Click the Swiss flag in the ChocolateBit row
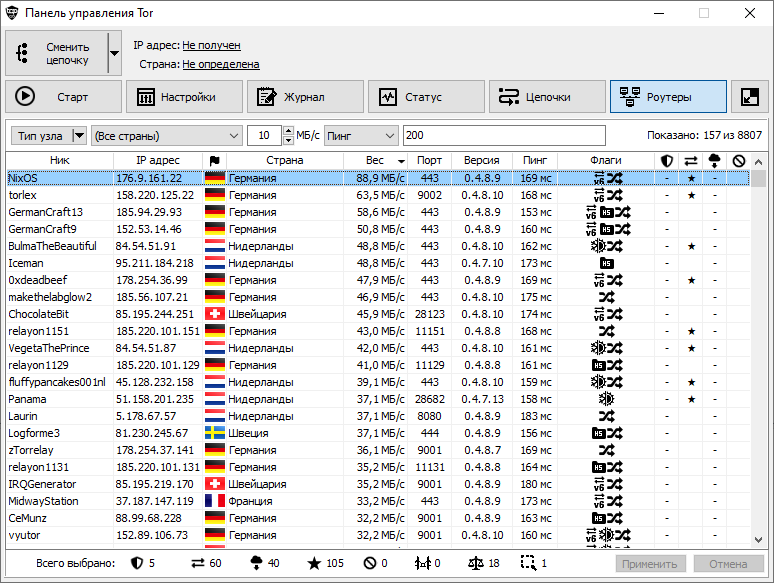 pyautogui.click(x=215, y=314)
